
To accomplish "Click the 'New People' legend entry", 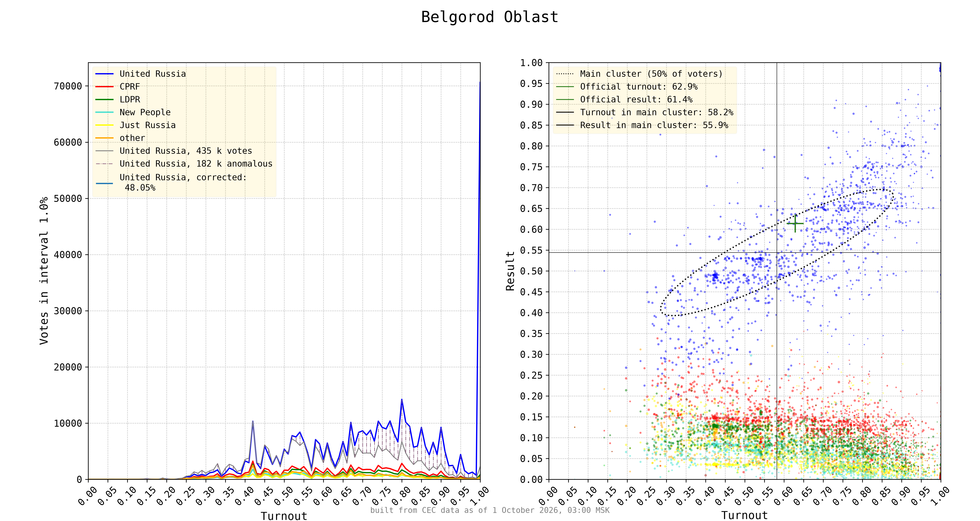I will [x=145, y=112].
